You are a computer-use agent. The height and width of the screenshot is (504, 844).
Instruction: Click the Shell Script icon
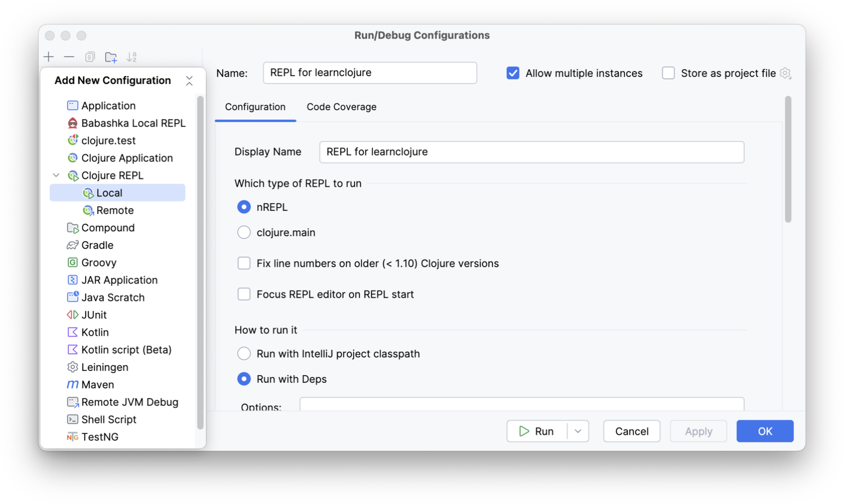[72, 419]
